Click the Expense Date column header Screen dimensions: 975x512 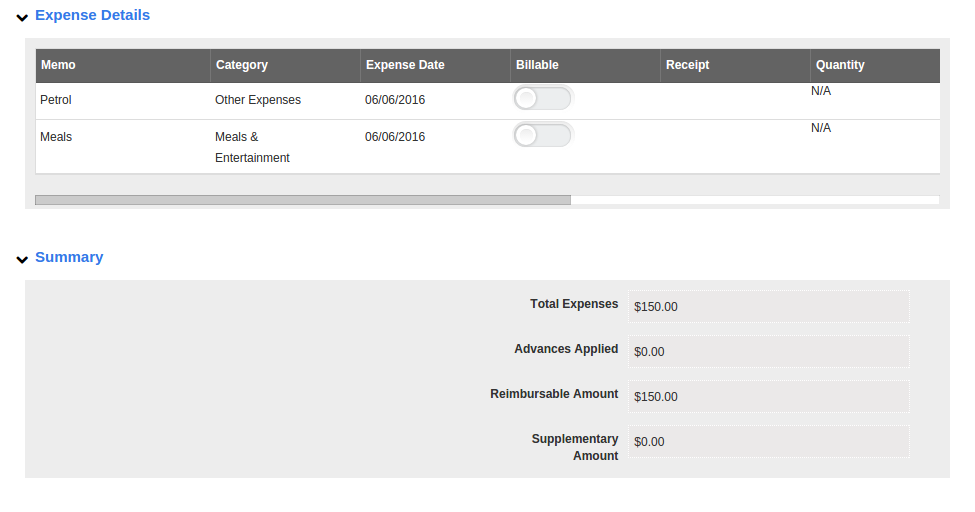pyautogui.click(x=405, y=65)
